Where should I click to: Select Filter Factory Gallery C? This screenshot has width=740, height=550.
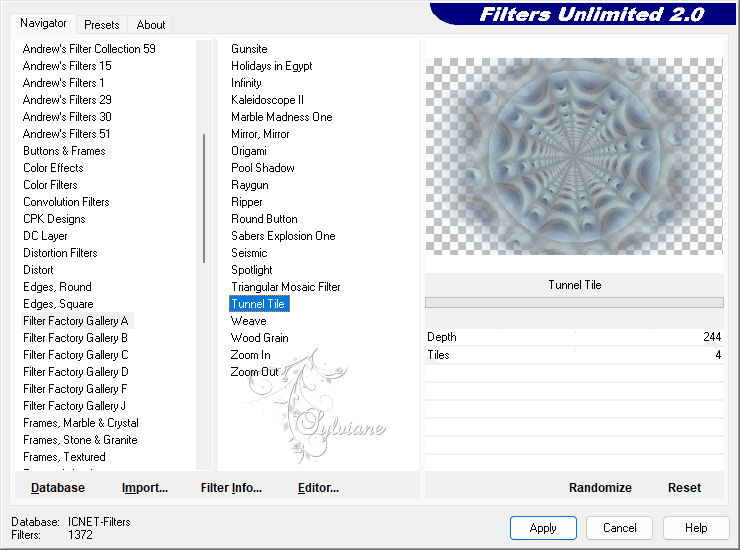[76, 355]
